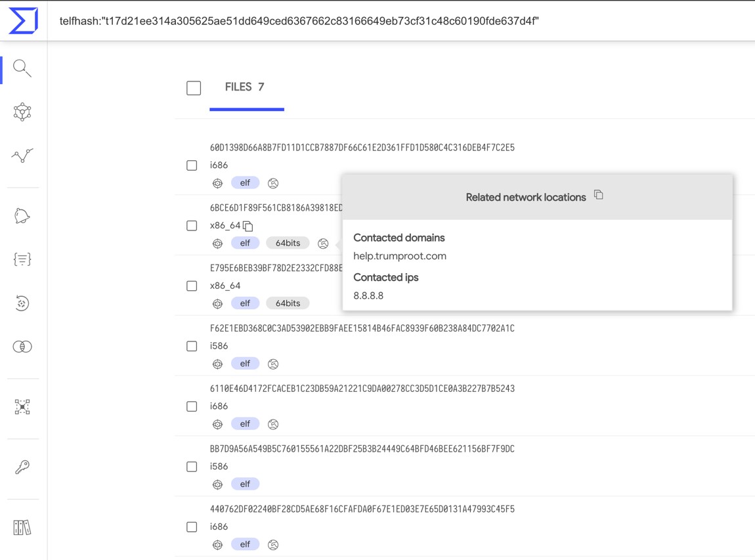Click the copy icon next to x86_64

coord(248,226)
